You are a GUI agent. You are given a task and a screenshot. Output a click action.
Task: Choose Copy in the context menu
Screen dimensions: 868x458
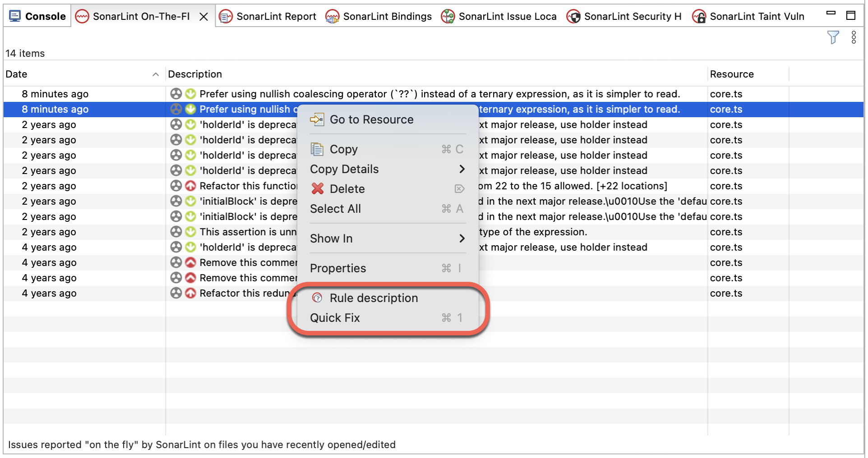(388, 149)
